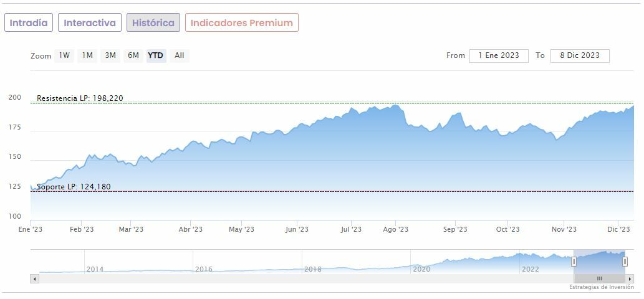
Task: Click the navigator scrollbar right arrow
Action: (630, 278)
